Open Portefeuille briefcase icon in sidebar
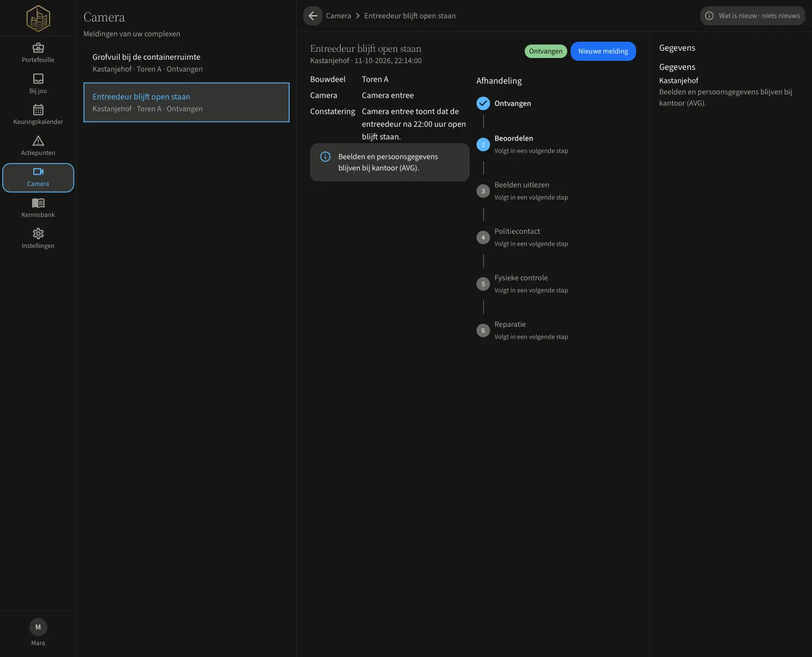812x657 pixels. pos(38,48)
